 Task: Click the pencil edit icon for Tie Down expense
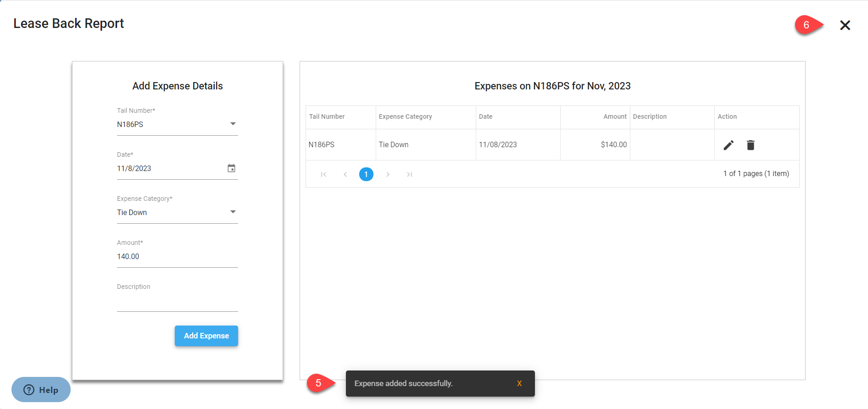[729, 145]
